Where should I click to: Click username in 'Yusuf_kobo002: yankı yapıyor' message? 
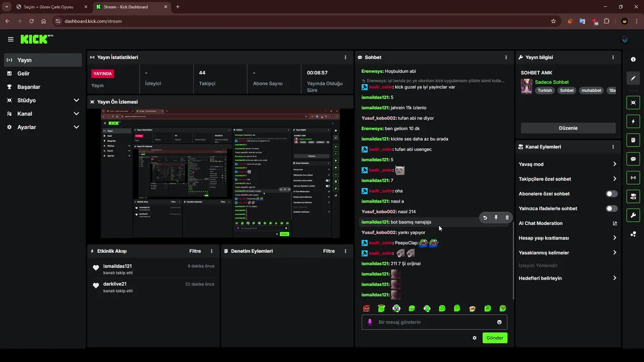pos(378,232)
